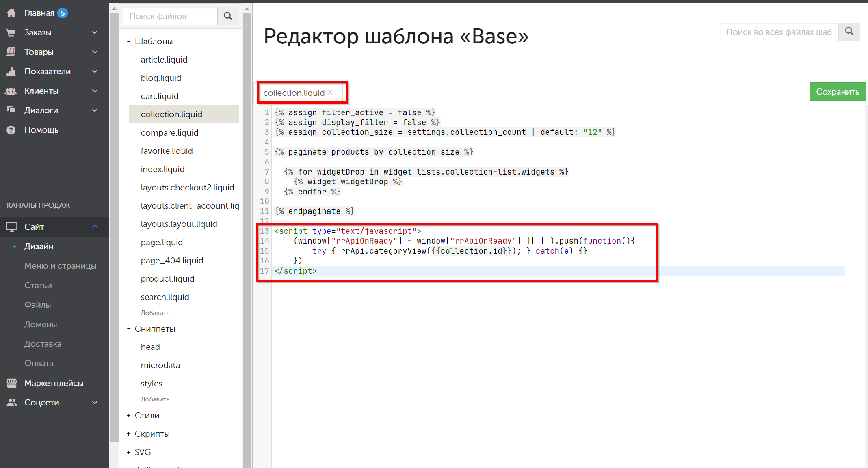Viewport: 868px width, 468px height.
Task: Click the bar chart icon for Показатели
Action: tap(11, 71)
